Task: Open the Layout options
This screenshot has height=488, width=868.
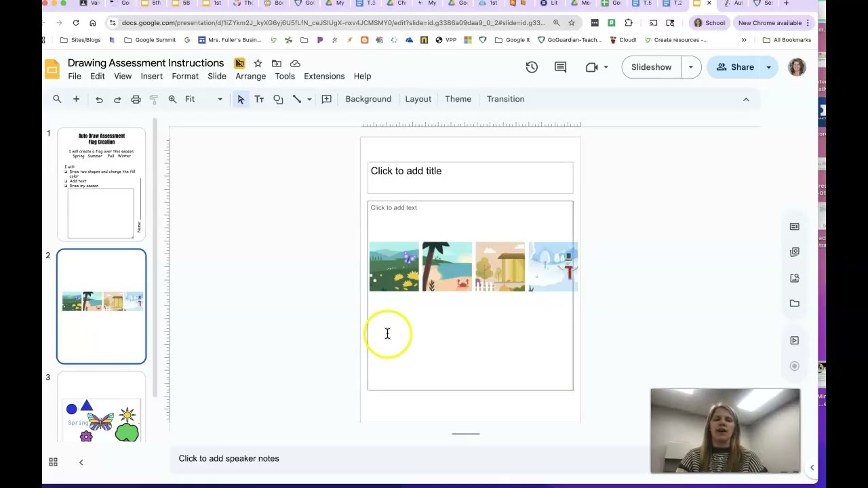Action: click(x=418, y=99)
